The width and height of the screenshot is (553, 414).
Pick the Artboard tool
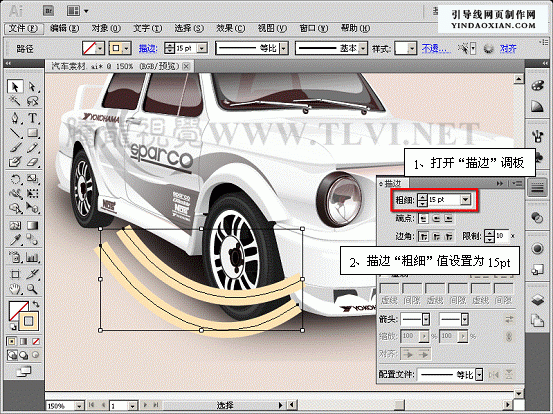(15, 274)
